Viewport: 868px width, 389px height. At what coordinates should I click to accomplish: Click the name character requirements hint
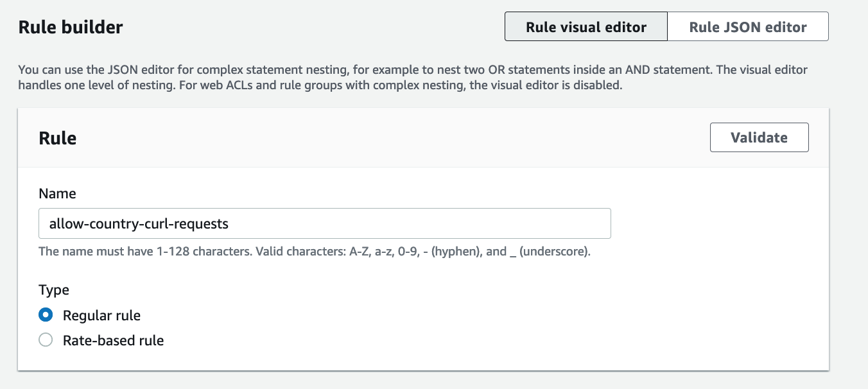(315, 252)
